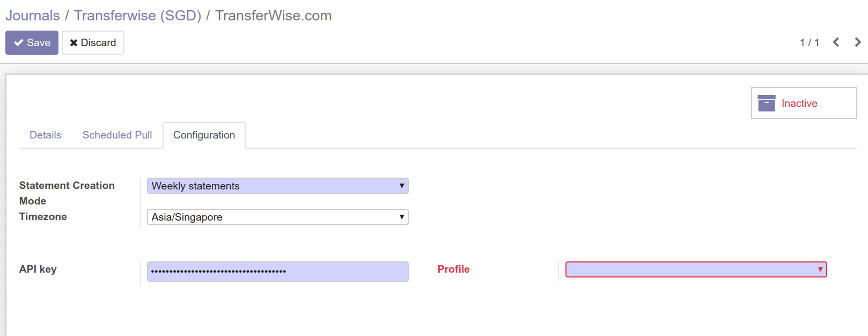Click the archive box icon beside Inactive
The image size is (868, 336).
click(x=767, y=103)
